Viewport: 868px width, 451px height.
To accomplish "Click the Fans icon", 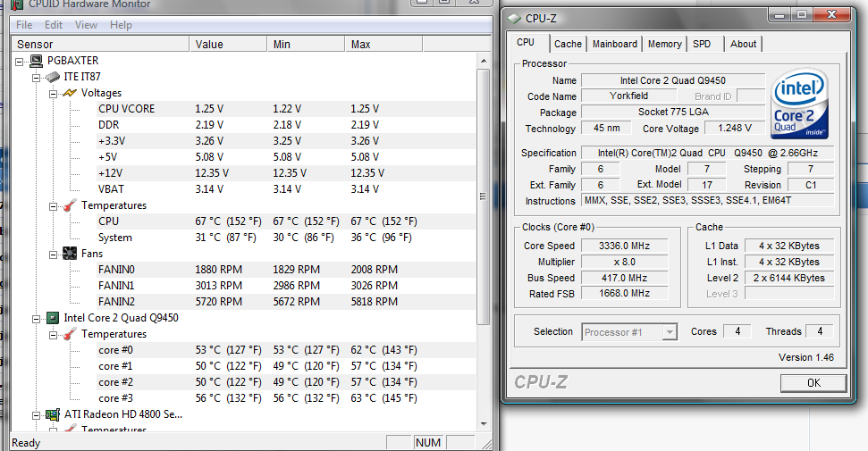I will [70, 254].
